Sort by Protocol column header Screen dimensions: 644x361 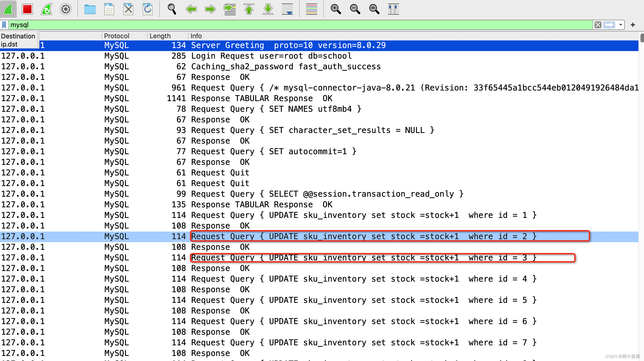(x=124, y=36)
